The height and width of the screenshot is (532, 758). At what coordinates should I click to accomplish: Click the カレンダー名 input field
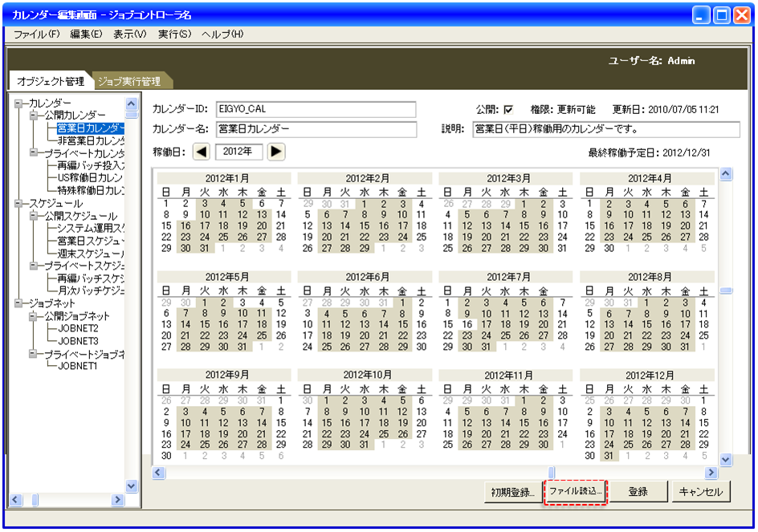(316, 129)
